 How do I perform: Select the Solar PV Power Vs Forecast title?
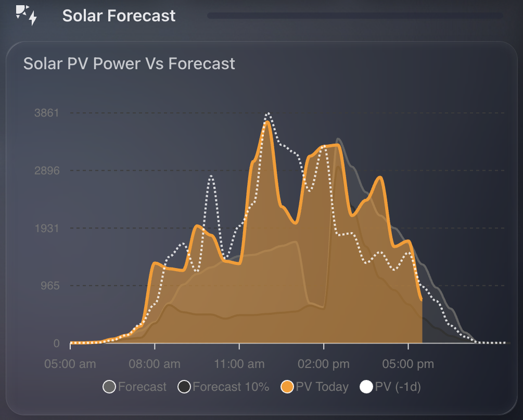click(x=129, y=64)
